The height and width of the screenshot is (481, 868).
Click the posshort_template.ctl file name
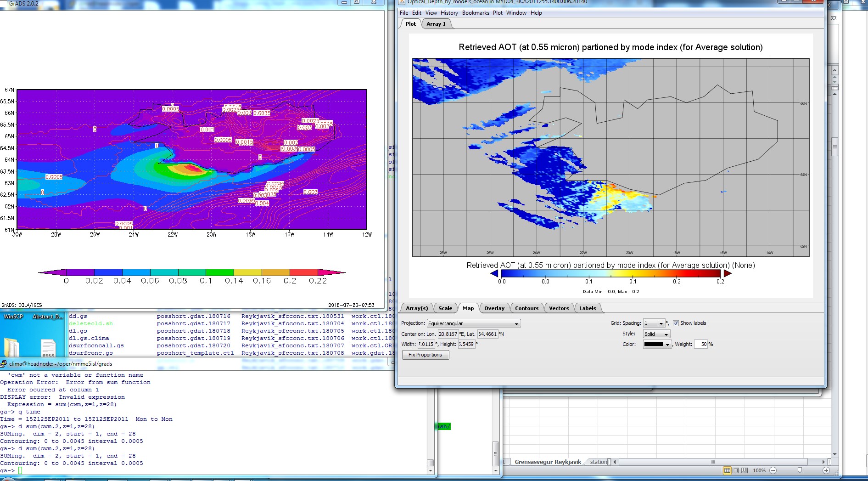coord(195,353)
